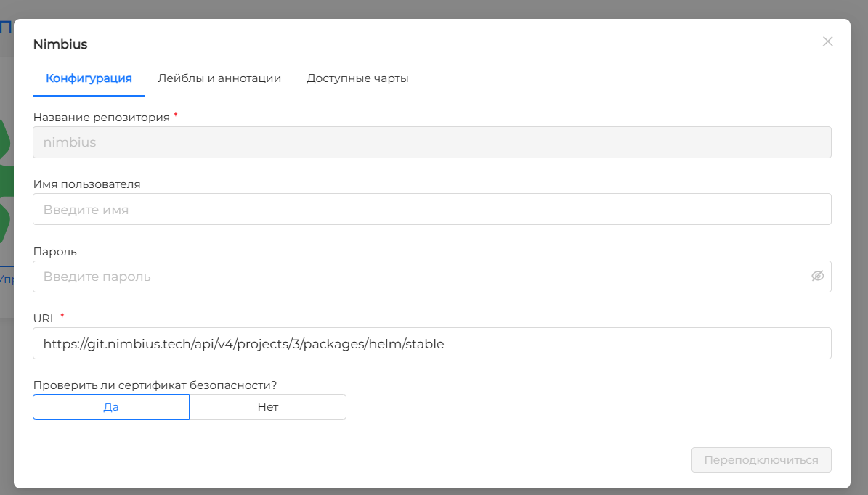868x495 pixels.
Task: Select Да for certificate verification
Action: coord(111,407)
